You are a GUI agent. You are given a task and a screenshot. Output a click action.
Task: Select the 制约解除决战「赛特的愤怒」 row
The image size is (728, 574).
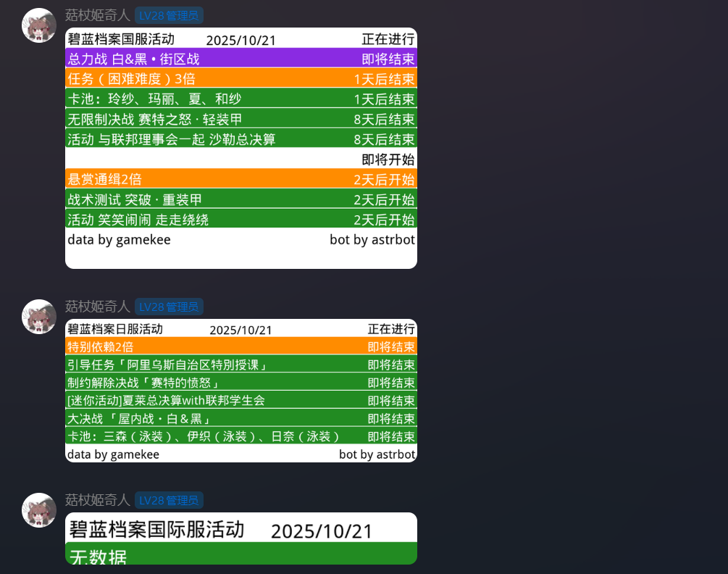(241, 382)
